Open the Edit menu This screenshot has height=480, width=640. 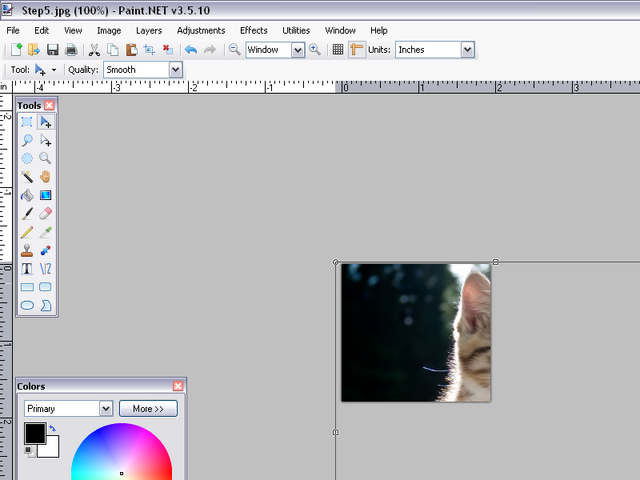click(x=42, y=31)
